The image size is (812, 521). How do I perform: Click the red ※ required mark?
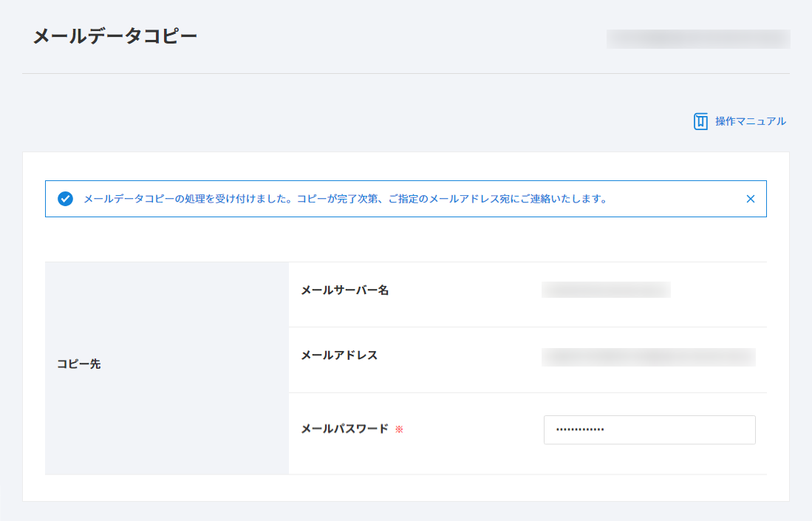(399, 429)
